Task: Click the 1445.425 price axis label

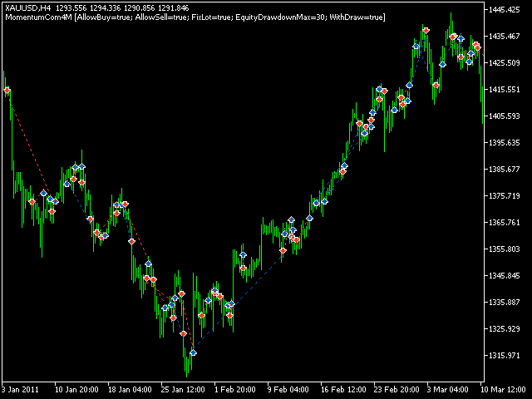Action: 505,10
